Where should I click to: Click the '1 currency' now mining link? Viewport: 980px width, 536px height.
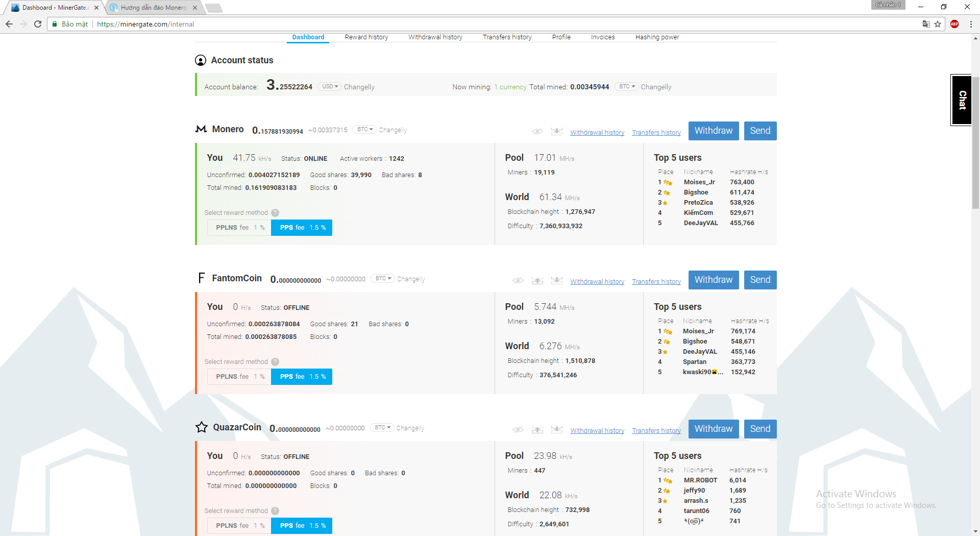pos(510,87)
